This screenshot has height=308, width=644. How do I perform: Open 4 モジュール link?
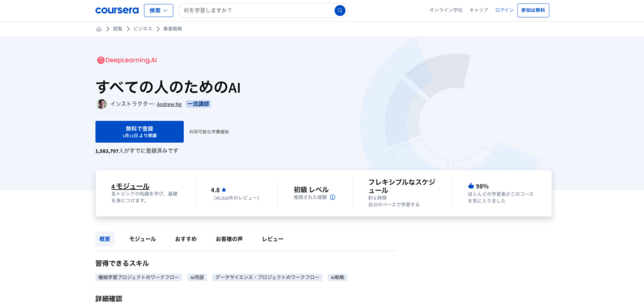pos(130,186)
